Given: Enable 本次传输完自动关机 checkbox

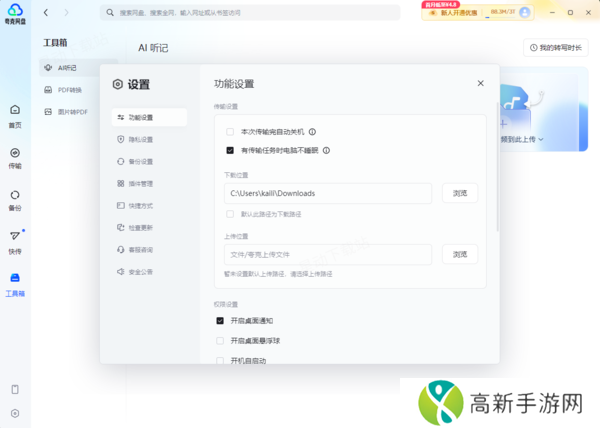Looking at the screenshot, I should pos(230,132).
